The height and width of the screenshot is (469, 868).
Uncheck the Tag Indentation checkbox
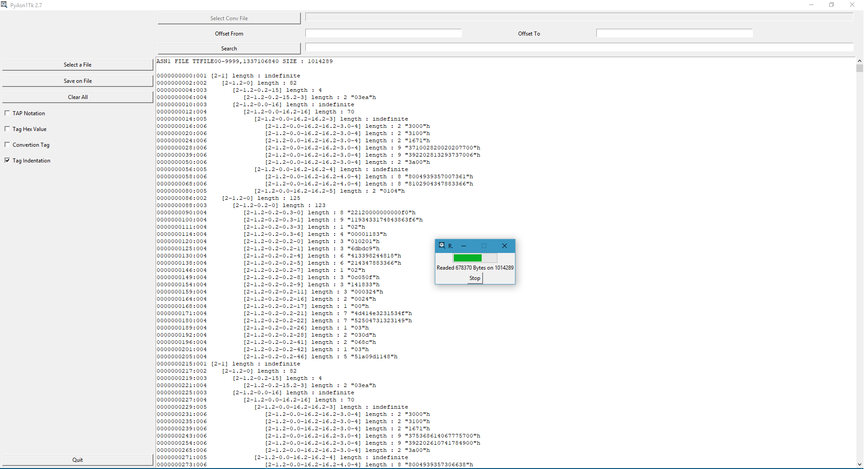(7, 160)
